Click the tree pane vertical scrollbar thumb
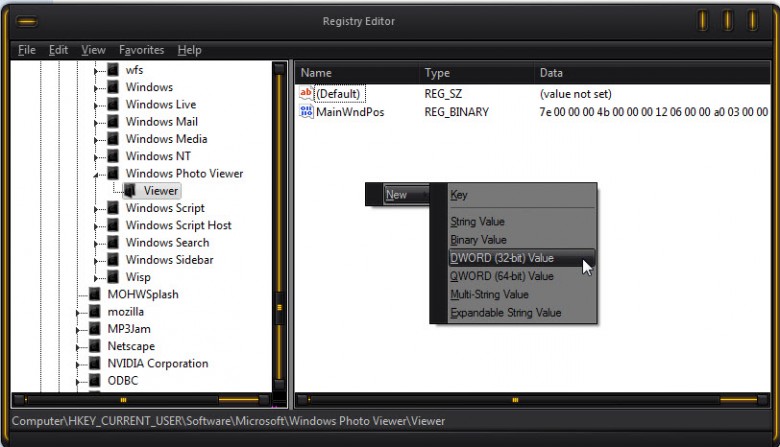The image size is (780, 447). (279, 308)
